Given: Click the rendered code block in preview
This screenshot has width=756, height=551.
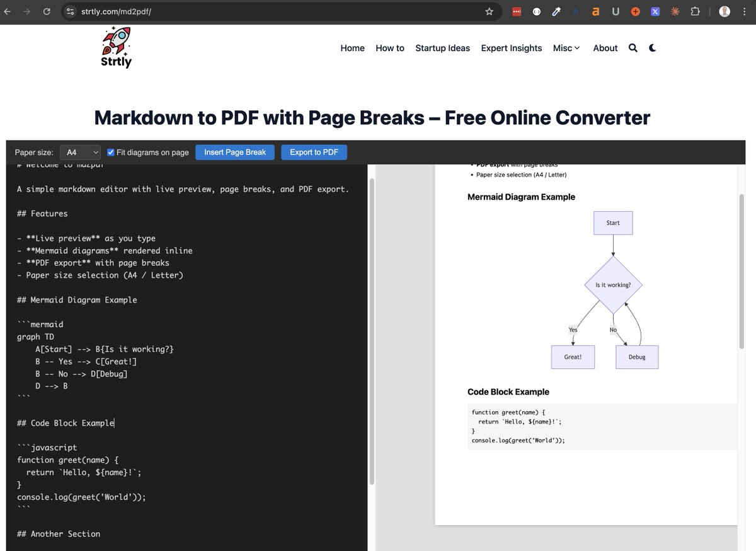Looking at the screenshot, I should click(x=602, y=426).
